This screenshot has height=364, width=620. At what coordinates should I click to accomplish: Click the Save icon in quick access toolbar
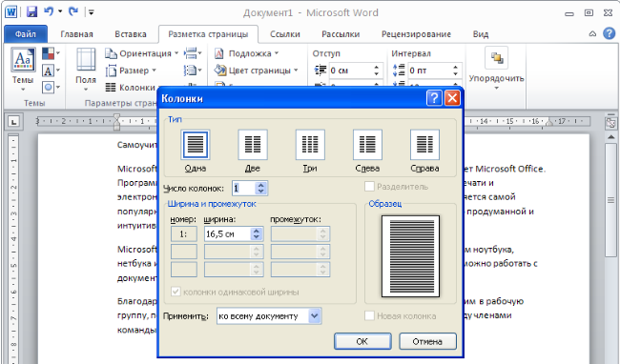pyautogui.click(x=31, y=11)
